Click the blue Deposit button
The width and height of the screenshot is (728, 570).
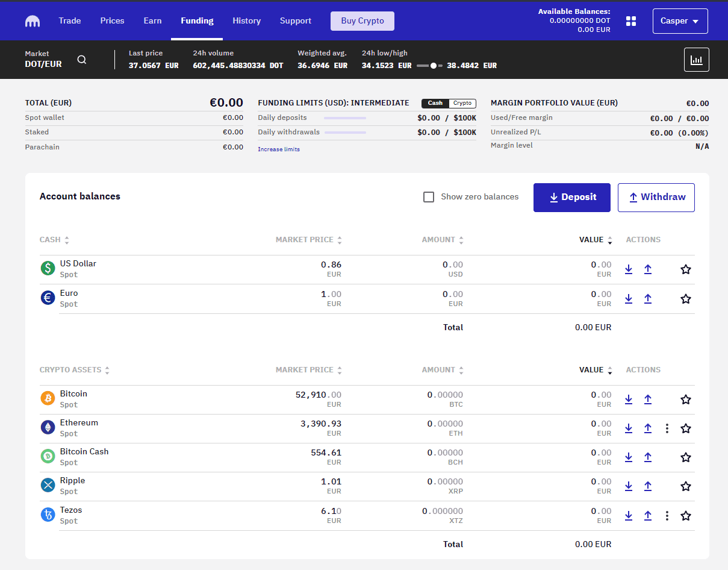[x=572, y=198]
